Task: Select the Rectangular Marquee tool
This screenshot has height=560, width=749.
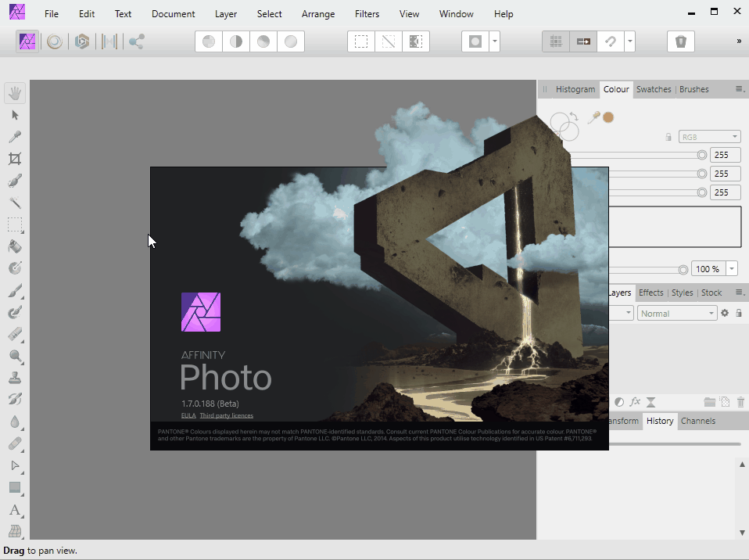Action: (x=15, y=224)
